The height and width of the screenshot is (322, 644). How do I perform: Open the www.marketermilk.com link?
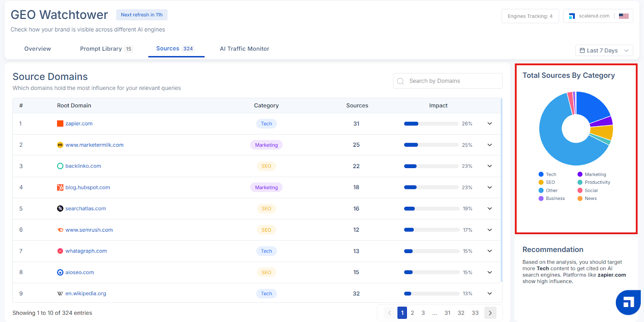(95, 145)
